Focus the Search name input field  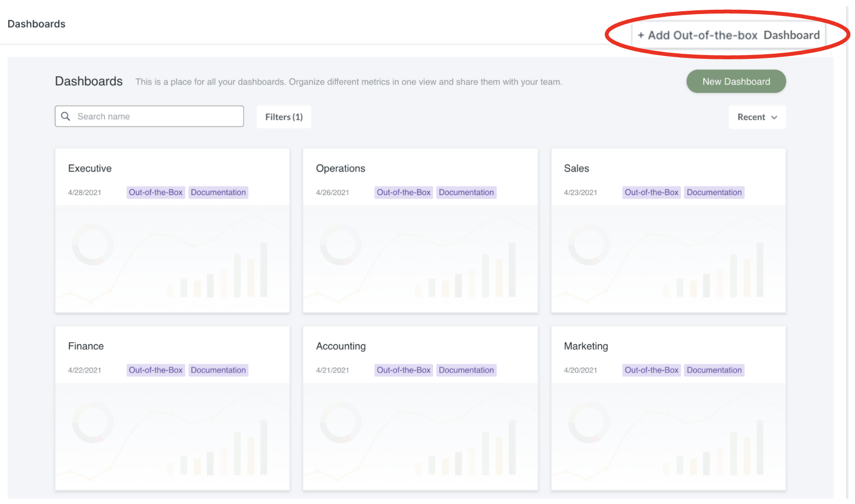pos(158,116)
